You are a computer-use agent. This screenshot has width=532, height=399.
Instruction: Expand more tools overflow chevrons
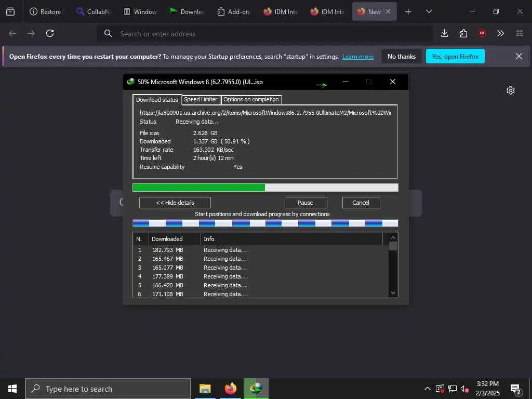500,33
